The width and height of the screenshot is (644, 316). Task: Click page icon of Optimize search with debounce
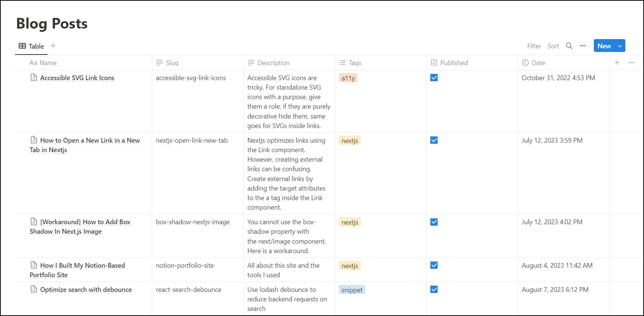[34, 289]
